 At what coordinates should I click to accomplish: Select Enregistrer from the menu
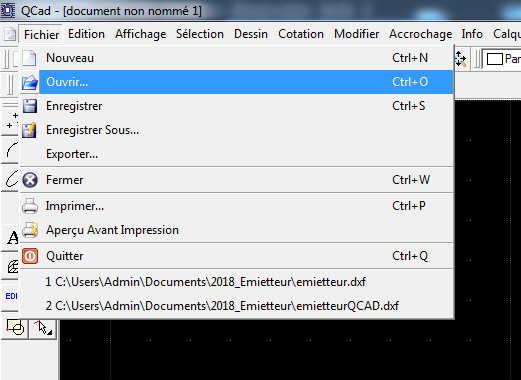[x=237, y=106]
